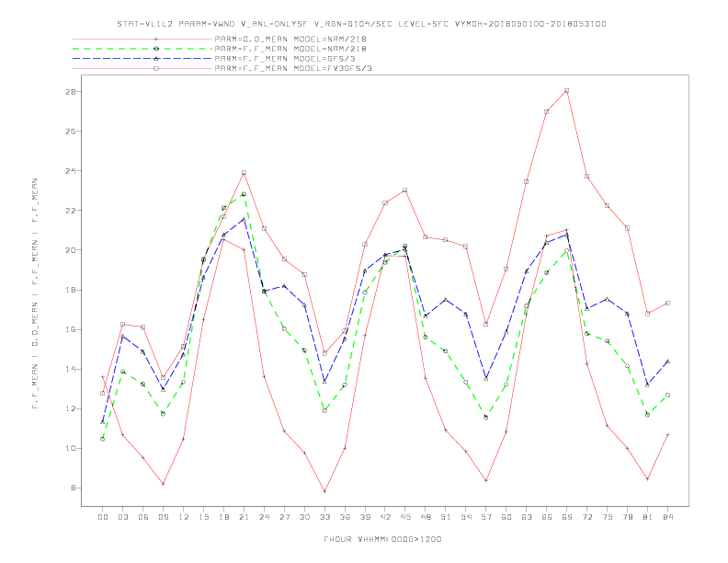The image size is (728, 563).
Task: Click the x-axis label FHOUR VHHMM:0000>1200
Action: [382, 539]
